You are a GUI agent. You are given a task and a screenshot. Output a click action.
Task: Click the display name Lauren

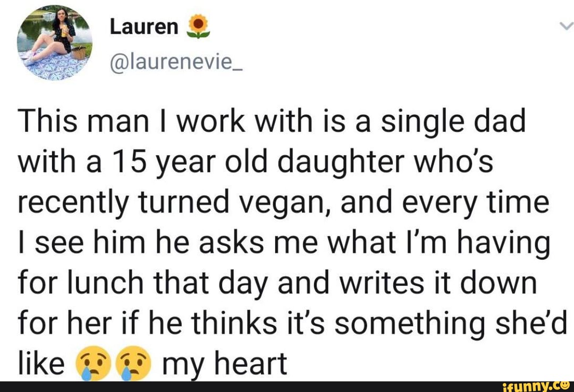click(143, 27)
